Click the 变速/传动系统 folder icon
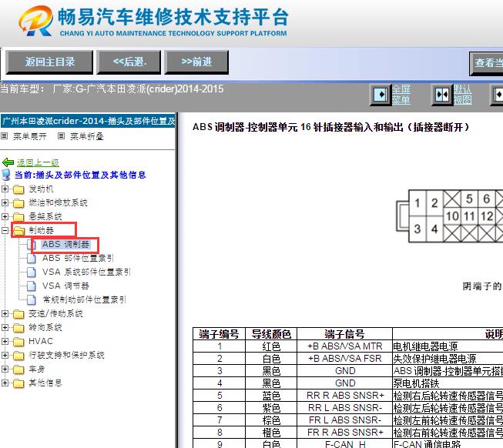This screenshot has width=503, height=448. (x=18, y=314)
